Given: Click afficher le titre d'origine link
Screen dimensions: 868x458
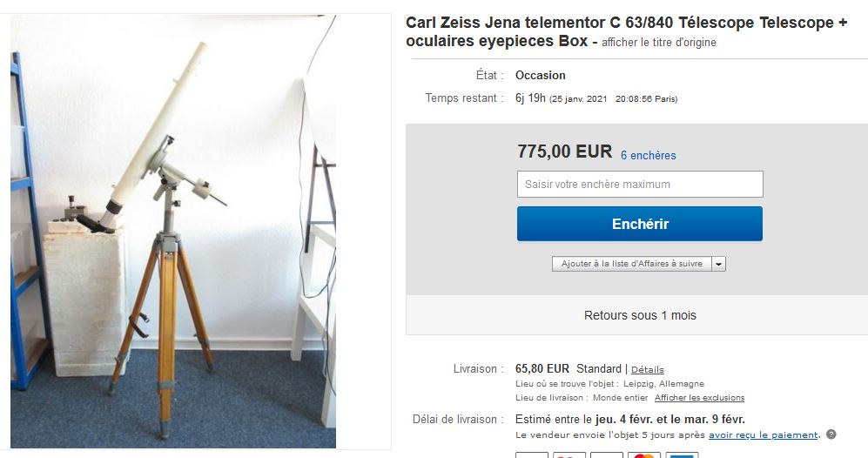Looking at the screenshot, I should coord(659,43).
